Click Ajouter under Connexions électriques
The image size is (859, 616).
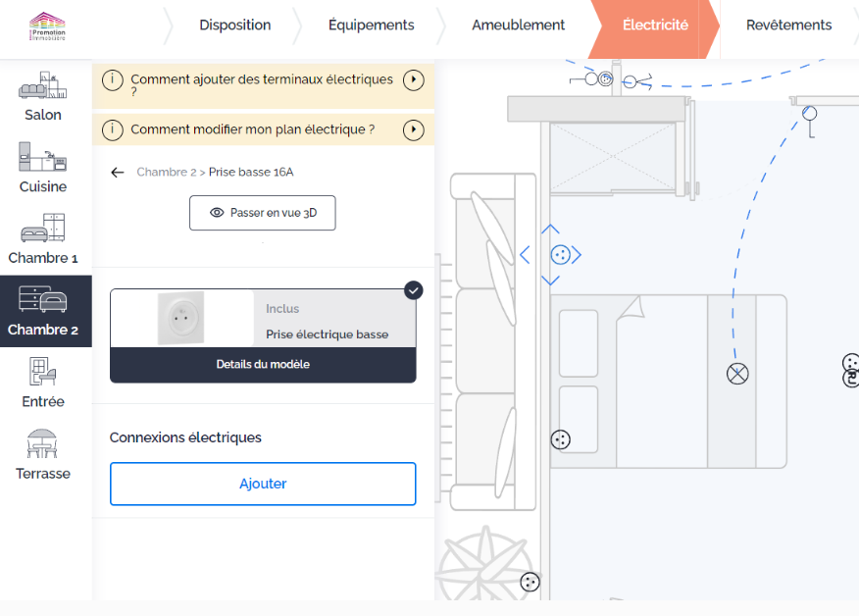pos(263,484)
